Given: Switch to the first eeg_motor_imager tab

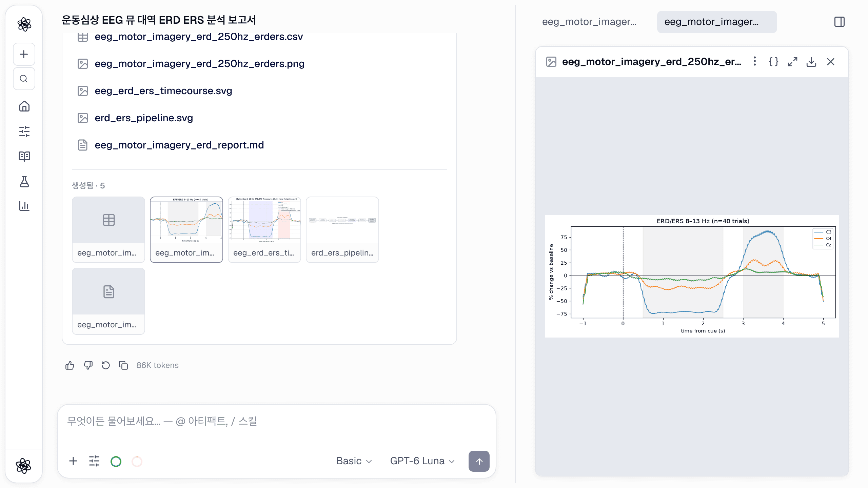Looking at the screenshot, I should click(x=589, y=22).
